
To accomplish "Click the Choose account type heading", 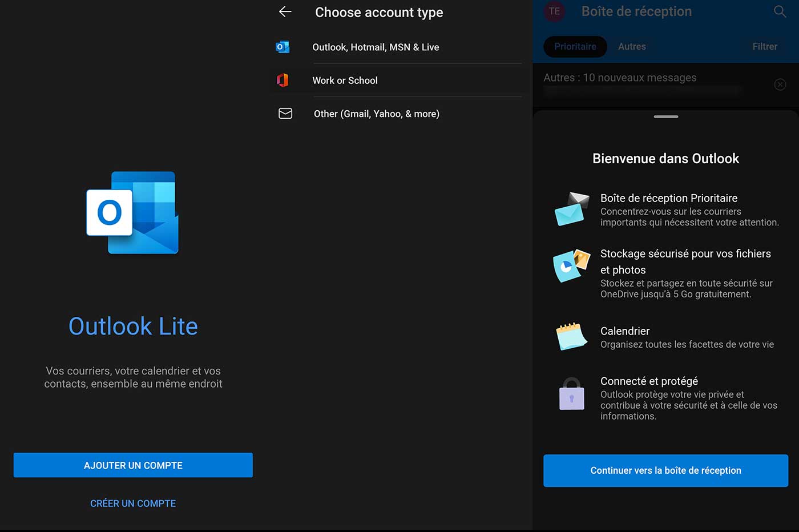I will pyautogui.click(x=379, y=12).
